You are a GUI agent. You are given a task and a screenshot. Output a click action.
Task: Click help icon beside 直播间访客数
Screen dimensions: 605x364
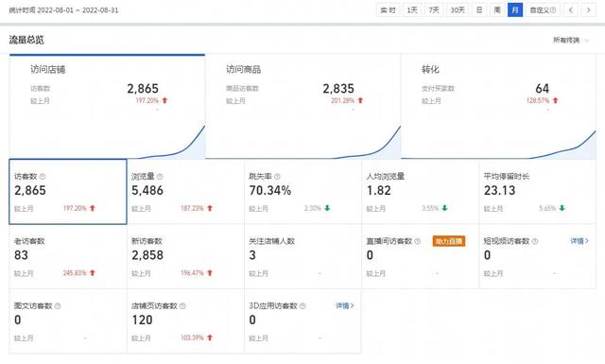click(417, 241)
